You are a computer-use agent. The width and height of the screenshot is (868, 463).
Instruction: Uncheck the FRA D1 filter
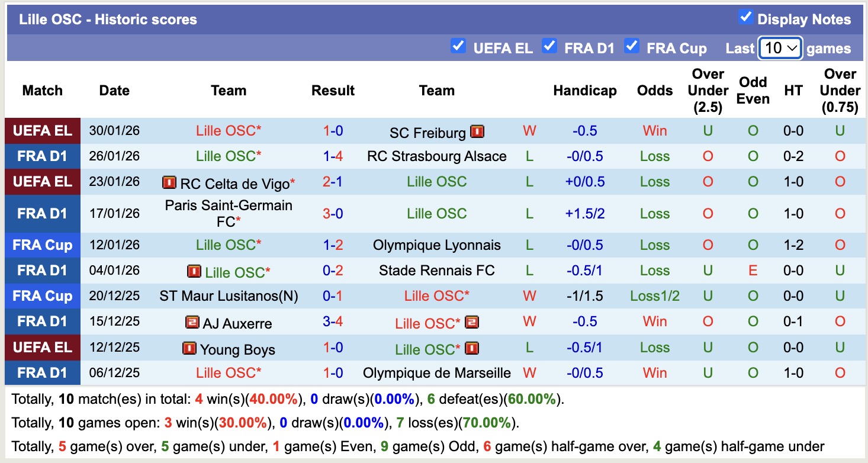(x=549, y=45)
